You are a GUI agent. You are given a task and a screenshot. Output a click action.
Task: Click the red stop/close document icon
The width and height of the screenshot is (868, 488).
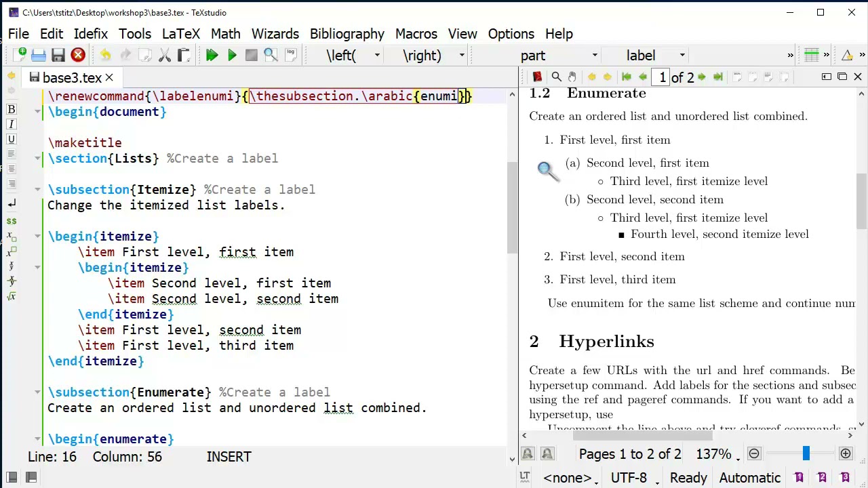coord(78,56)
